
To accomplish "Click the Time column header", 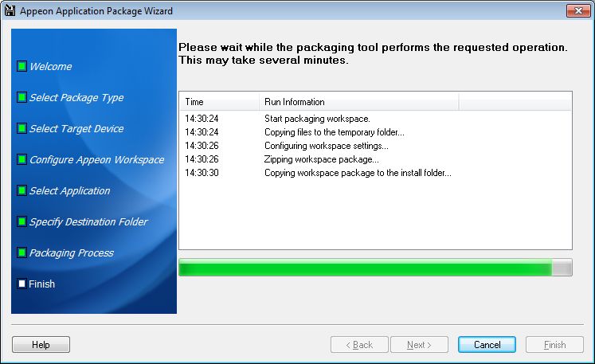I will [219, 102].
